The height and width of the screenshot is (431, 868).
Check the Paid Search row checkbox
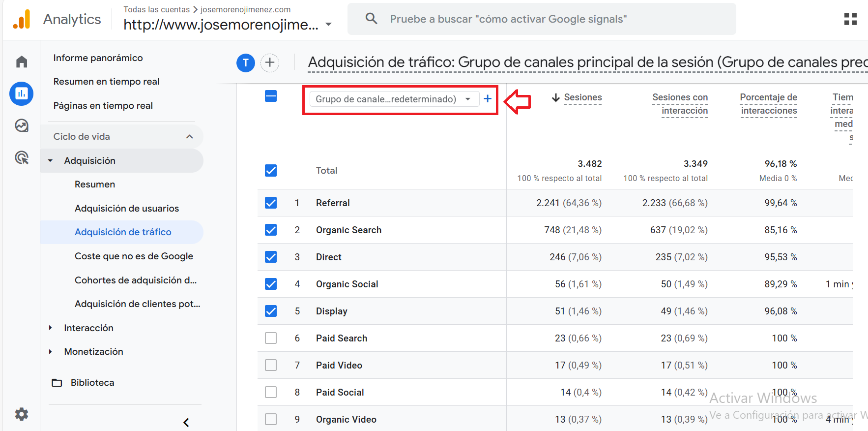point(271,338)
